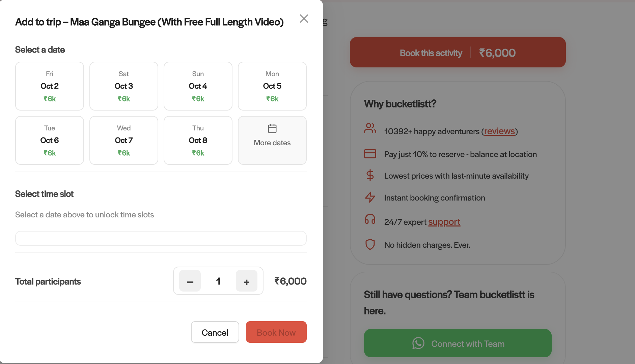This screenshot has height=364, width=635.
Task: Click the headphones support icon
Action: pos(370,219)
